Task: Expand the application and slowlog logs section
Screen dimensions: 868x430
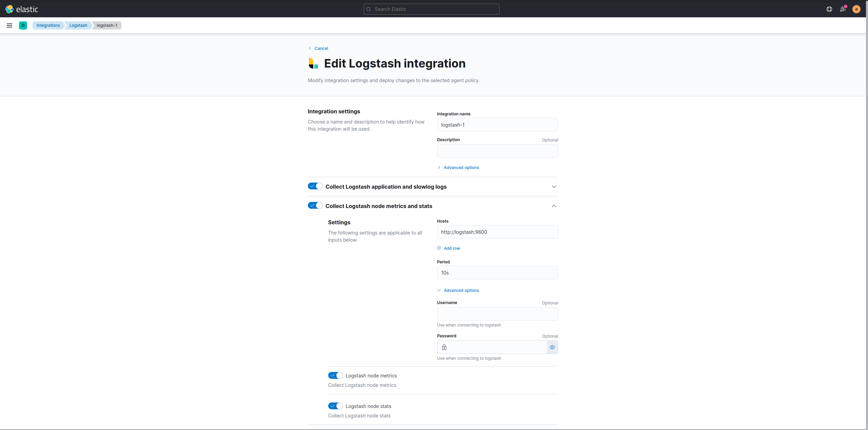Action: tap(554, 187)
